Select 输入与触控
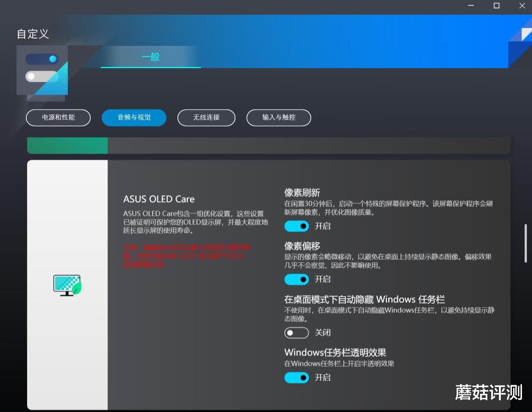This screenshot has height=412, width=532. [x=278, y=118]
